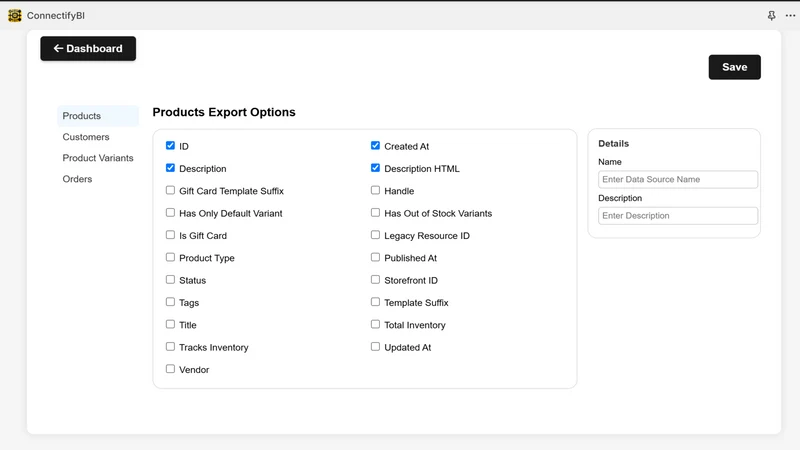This screenshot has height=450, width=800.
Task: Enable the Product Type checkbox
Action: (170, 257)
